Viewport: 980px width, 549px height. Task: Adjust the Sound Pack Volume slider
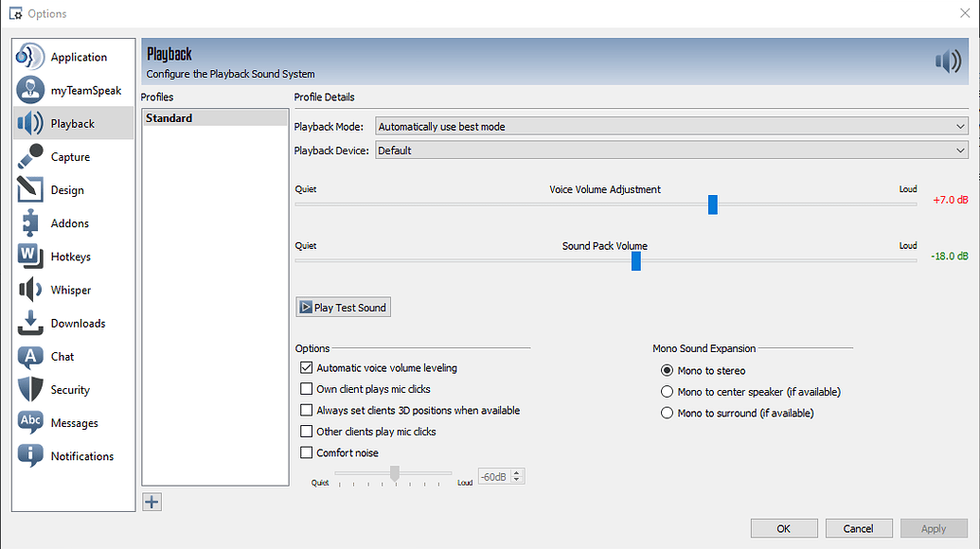click(x=635, y=261)
